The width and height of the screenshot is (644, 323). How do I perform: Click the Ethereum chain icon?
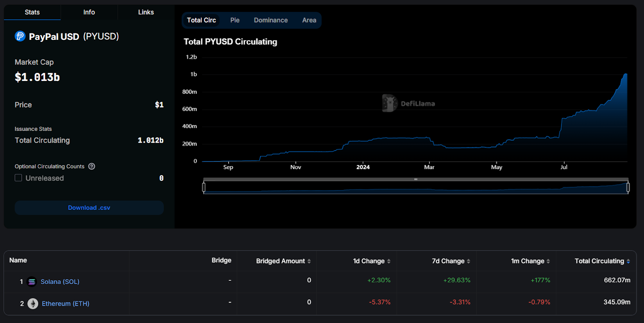33,304
